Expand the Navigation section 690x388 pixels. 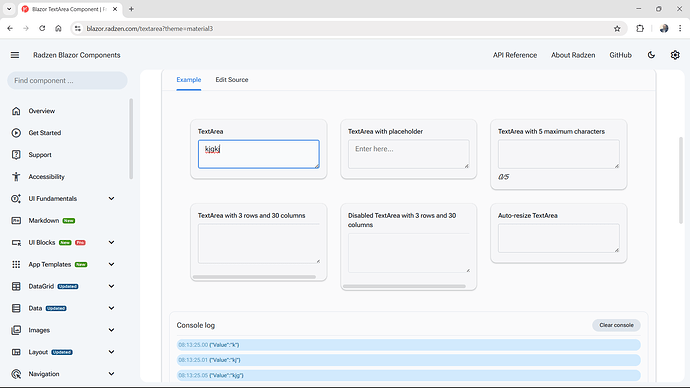(x=111, y=374)
